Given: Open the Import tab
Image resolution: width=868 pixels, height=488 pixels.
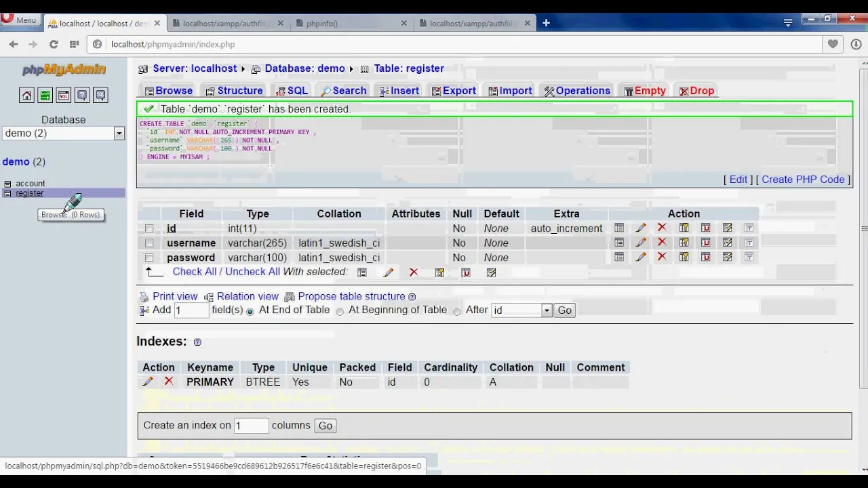Looking at the screenshot, I should pos(510,91).
